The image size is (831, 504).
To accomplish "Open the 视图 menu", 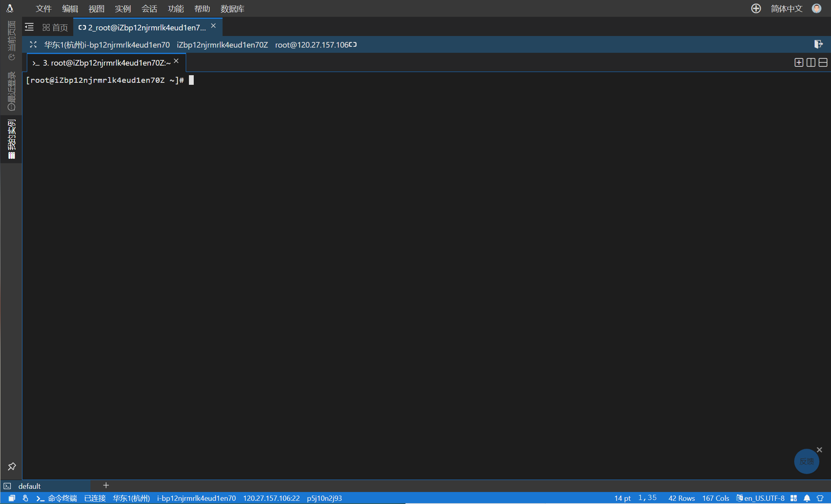I will pos(96,8).
